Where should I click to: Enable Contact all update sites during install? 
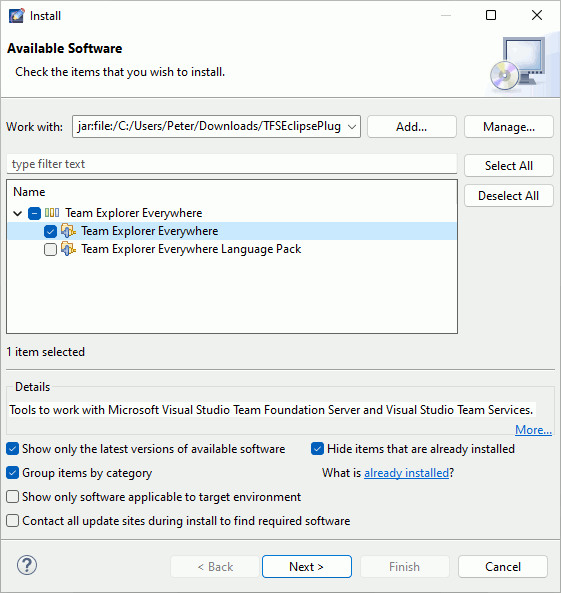(12, 521)
